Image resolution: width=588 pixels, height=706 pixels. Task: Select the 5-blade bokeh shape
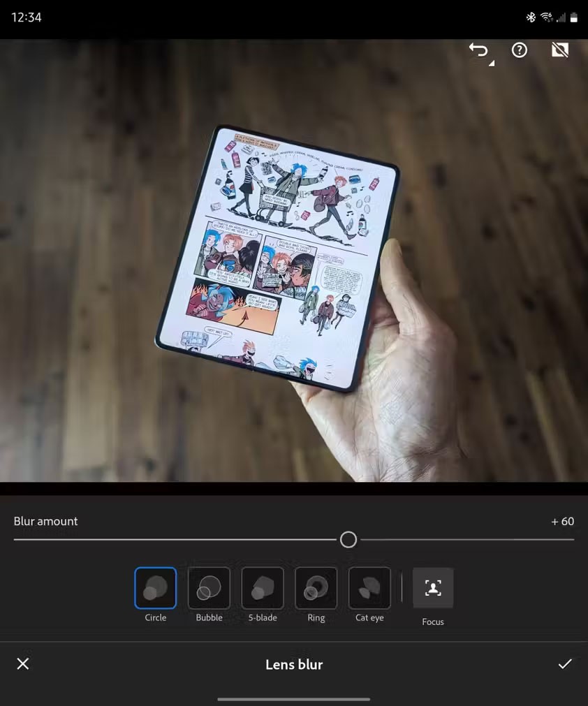(x=263, y=588)
